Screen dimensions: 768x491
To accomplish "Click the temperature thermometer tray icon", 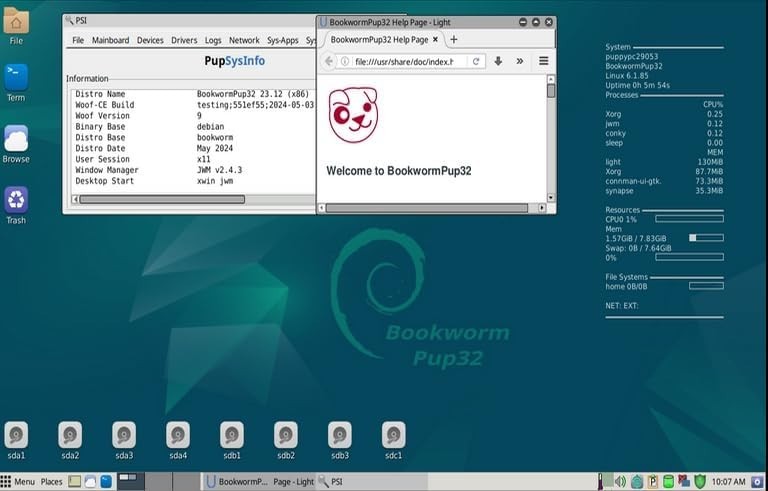I will click(600, 482).
